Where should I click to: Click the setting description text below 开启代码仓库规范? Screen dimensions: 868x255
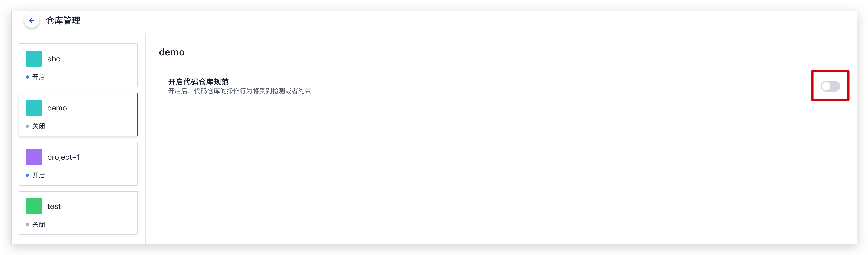click(240, 91)
